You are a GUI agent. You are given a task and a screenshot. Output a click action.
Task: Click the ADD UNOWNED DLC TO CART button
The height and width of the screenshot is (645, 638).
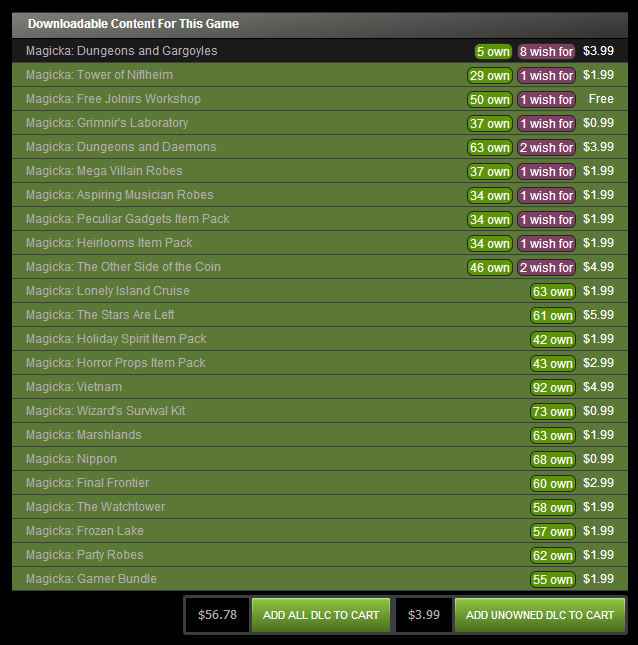point(540,615)
